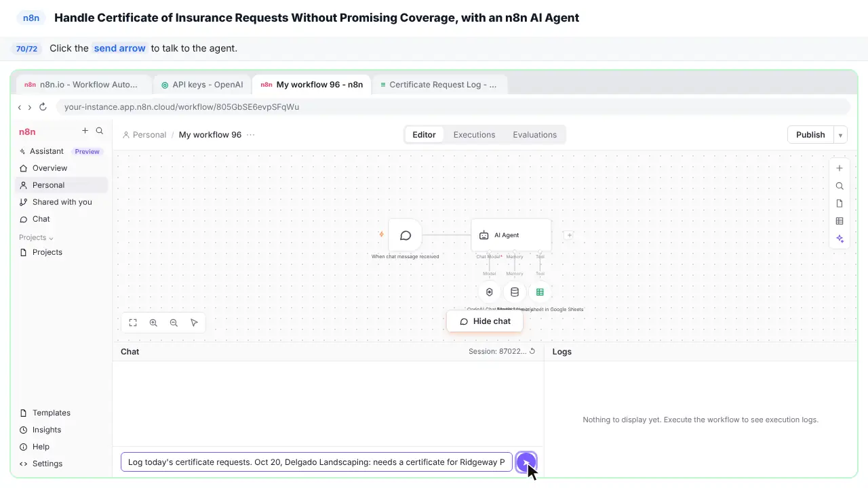
Task: Switch to the Executions tab
Action: (474, 135)
